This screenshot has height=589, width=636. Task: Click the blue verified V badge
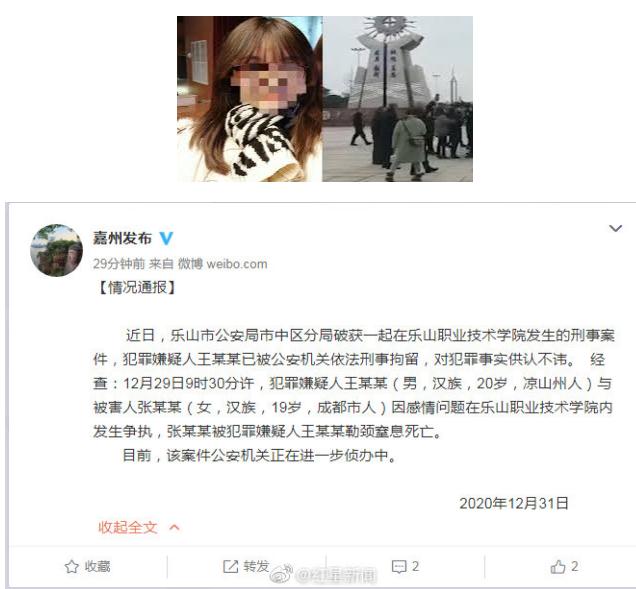pos(166,238)
